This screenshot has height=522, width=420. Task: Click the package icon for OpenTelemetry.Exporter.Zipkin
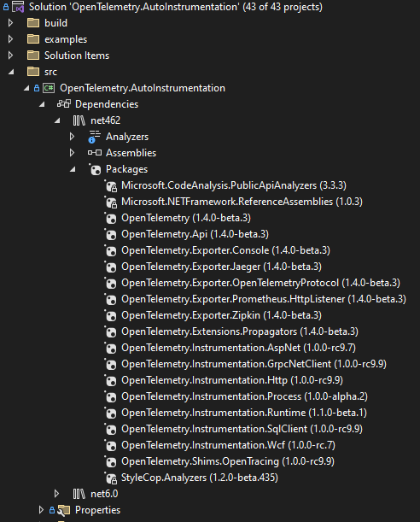point(110,315)
